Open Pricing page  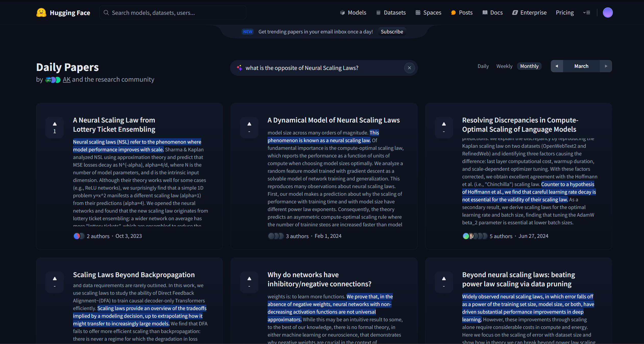pyautogui.click(x=565, y=13)
